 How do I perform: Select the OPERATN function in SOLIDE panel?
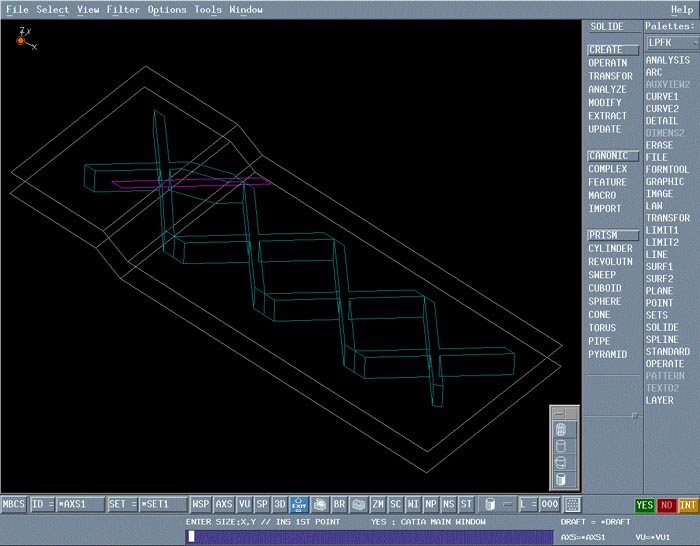pos(609,63)
